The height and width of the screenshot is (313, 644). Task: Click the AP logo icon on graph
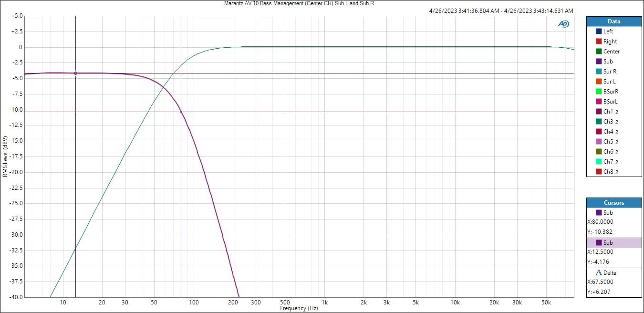pyautogui.click(x=563, y=24)
